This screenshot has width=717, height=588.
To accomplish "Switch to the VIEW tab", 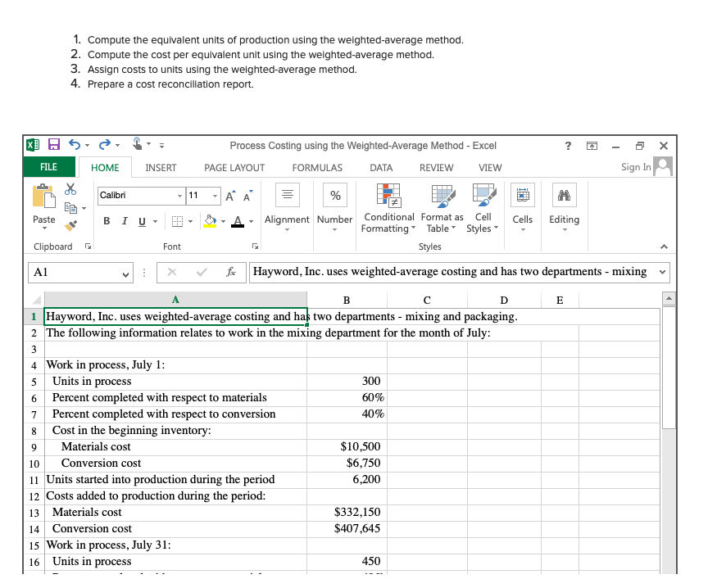I will click(x=490, y=168).
